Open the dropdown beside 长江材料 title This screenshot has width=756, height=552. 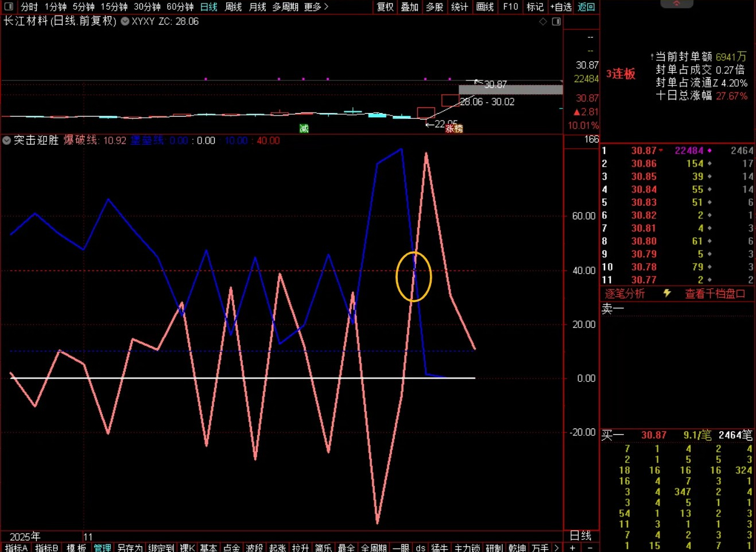pos(125,22)
